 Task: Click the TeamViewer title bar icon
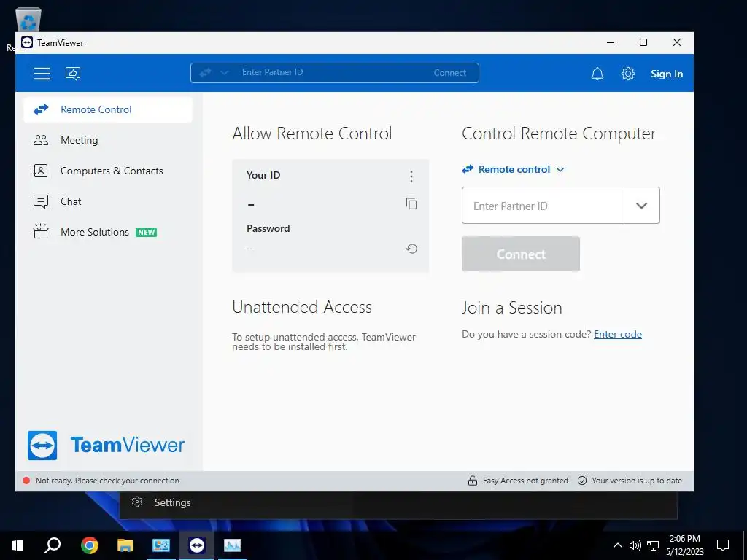coord(27,42)
